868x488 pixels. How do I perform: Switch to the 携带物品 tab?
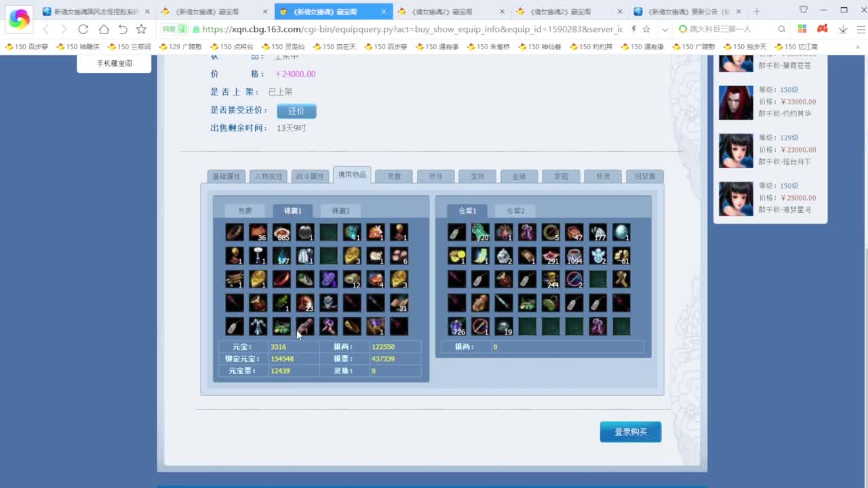(x=352, y=175)
